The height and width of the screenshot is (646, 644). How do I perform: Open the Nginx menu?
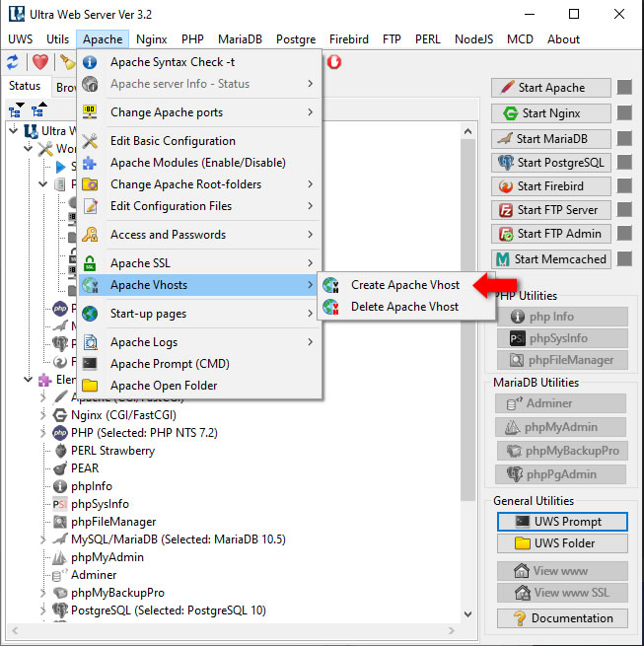coord(151,39)
